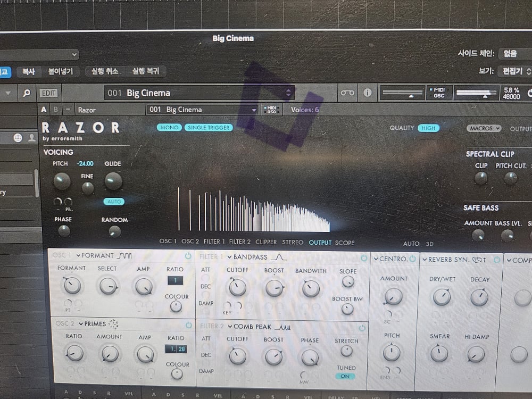
Task: Click the Phase knob under Voicing
Action: (x=64, y=231)
